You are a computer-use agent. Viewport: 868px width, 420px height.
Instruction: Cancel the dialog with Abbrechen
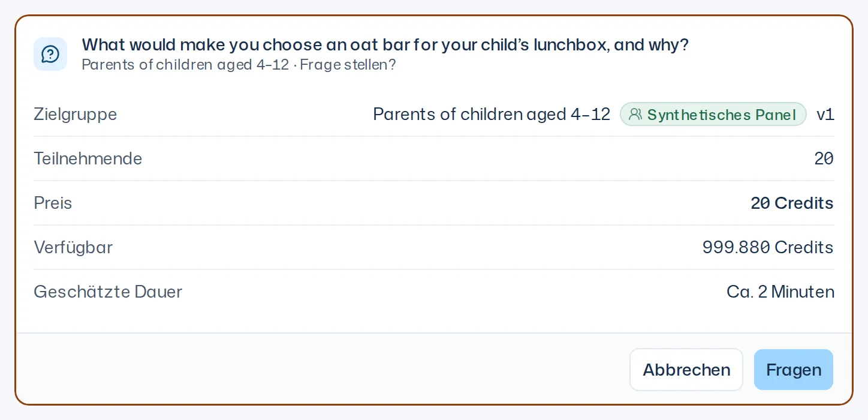tap(686, 370)
